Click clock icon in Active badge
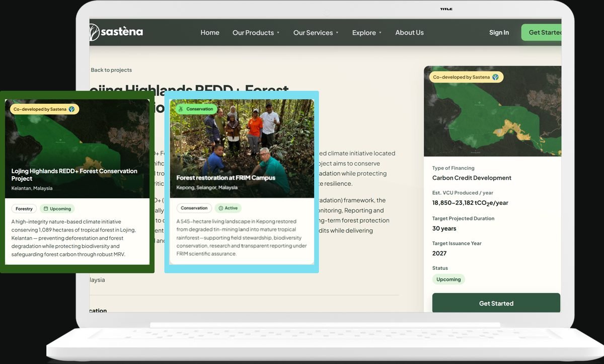 pos(221,208)
